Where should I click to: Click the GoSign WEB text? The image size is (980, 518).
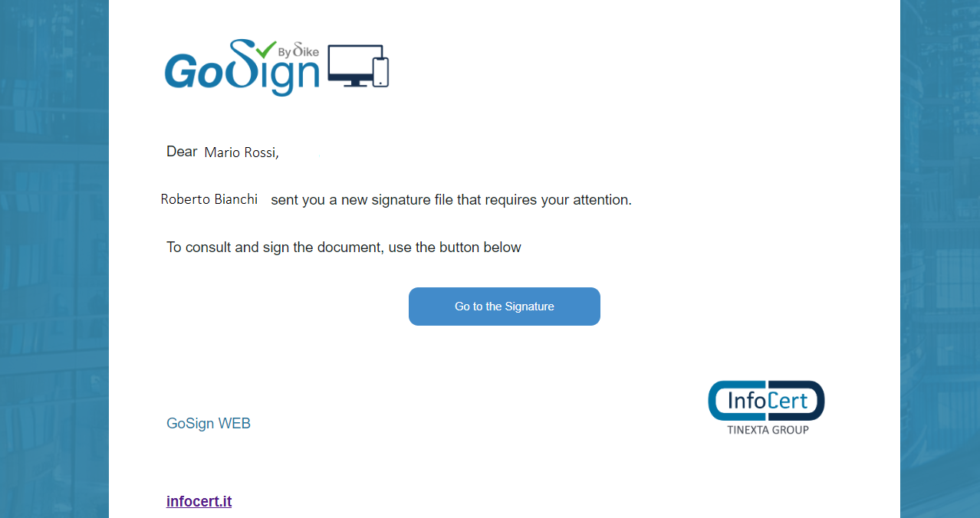[209, 423]
